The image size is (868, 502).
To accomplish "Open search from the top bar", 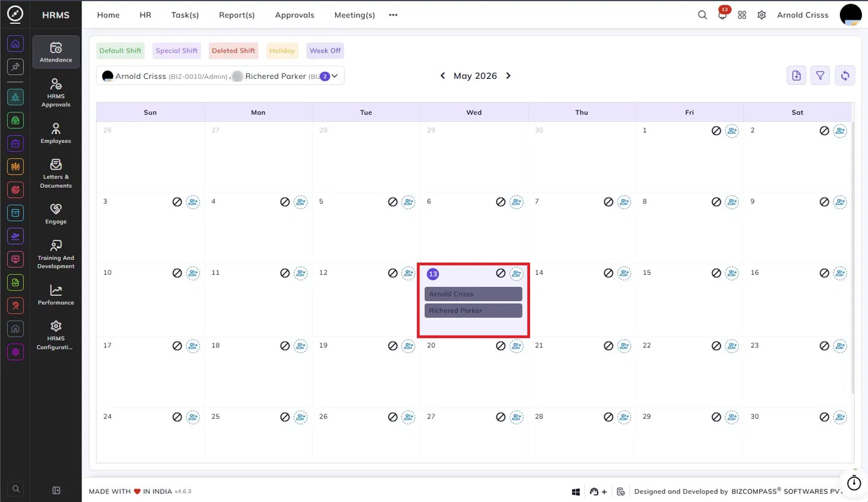I will pos(702,15).
